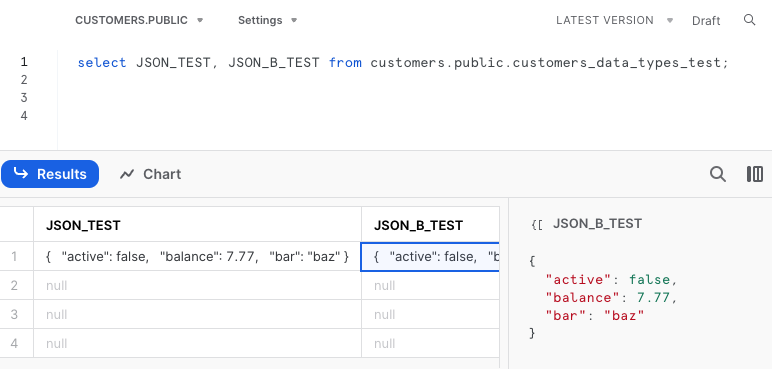Expand the CUSTOMERS.PUBLIC database dropdown
The image size is (772, 369).
coord(139,20)
